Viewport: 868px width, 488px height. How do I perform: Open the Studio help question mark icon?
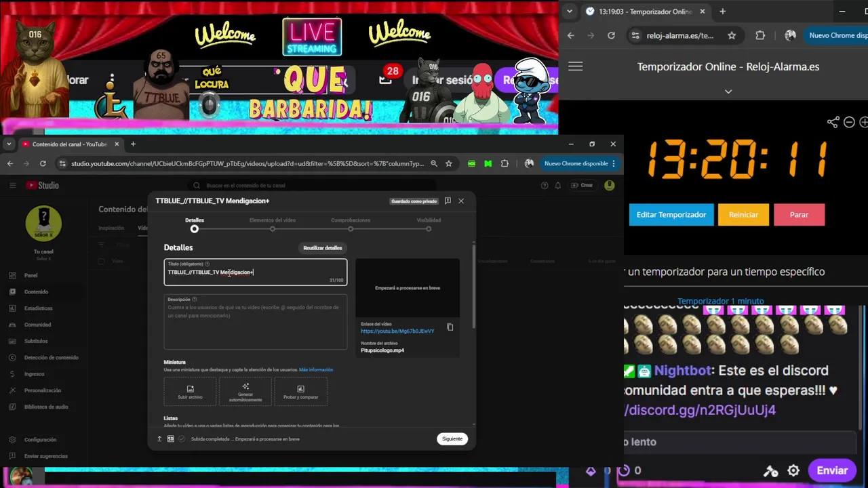click(545, 185)
